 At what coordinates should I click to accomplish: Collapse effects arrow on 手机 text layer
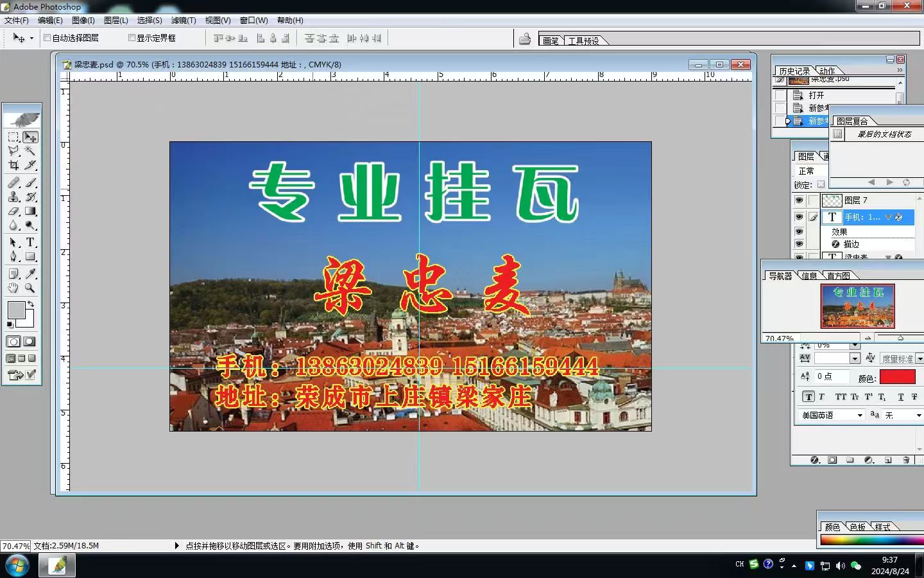[x=889, y=217]
